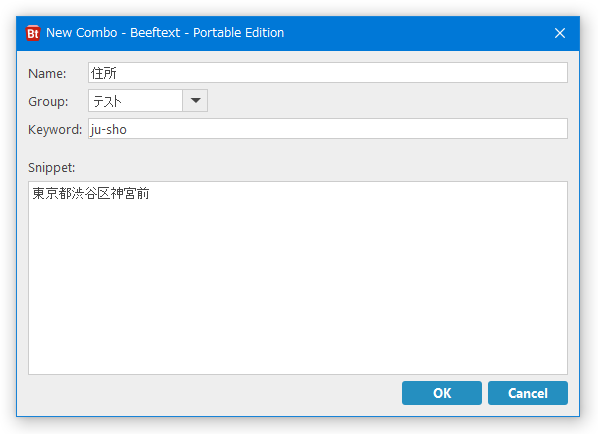Place cursor in the 東京都渋谷区神宮前 snippet text
598x434 pixels.
91,193
